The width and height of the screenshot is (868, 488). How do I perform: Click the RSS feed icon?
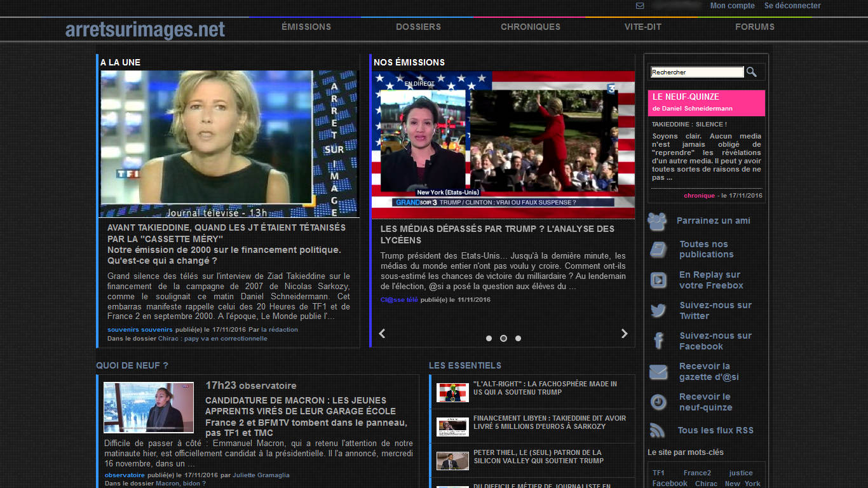click(x=657, y=431)
